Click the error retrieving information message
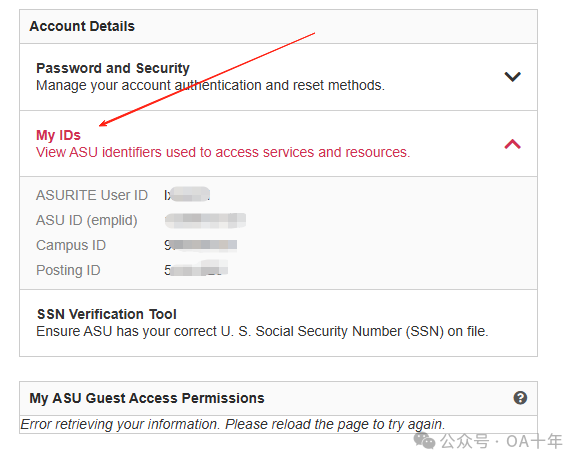Screen dimensions: 581x464 tap(233, 424)
